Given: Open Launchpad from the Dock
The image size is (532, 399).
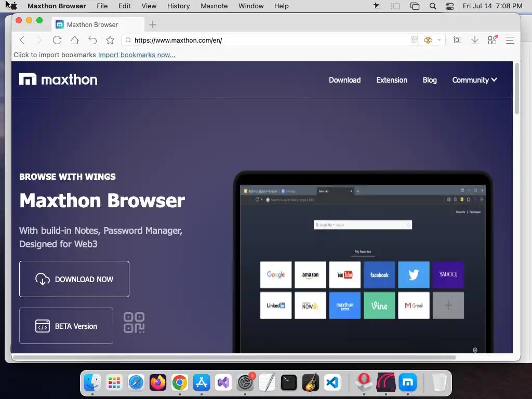Looking at the screenshot, I should [114, 382].
